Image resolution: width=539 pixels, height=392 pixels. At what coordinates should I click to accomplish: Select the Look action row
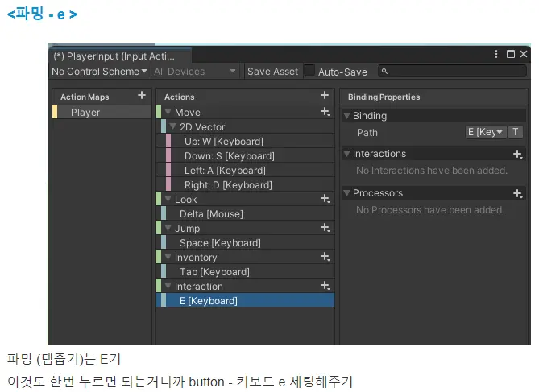click(246, 199)
